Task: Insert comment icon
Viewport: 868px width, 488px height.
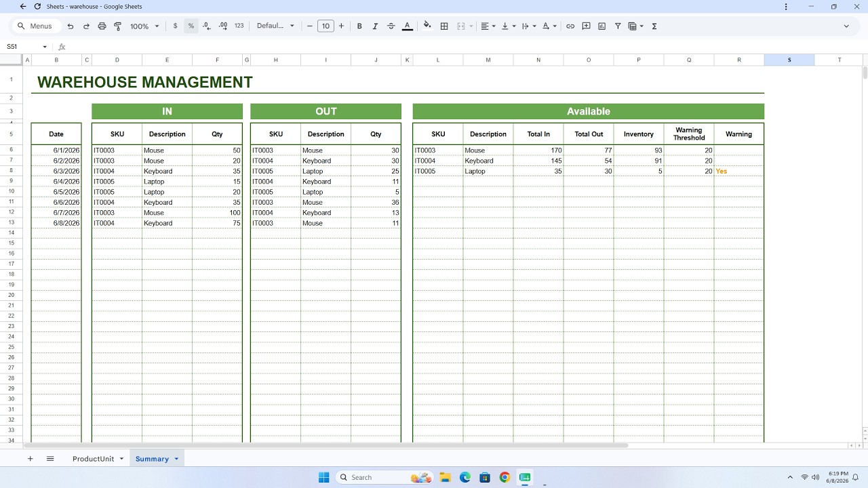Action: coord(586,26)
